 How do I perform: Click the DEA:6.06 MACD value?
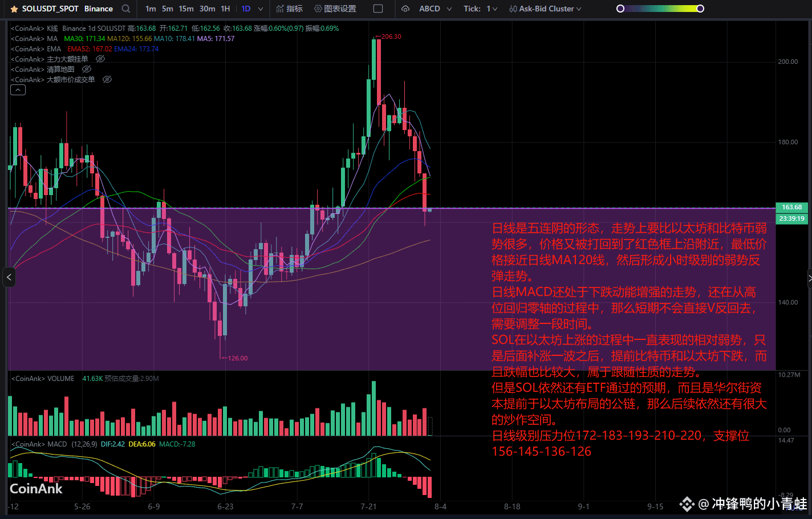[142, 444]
